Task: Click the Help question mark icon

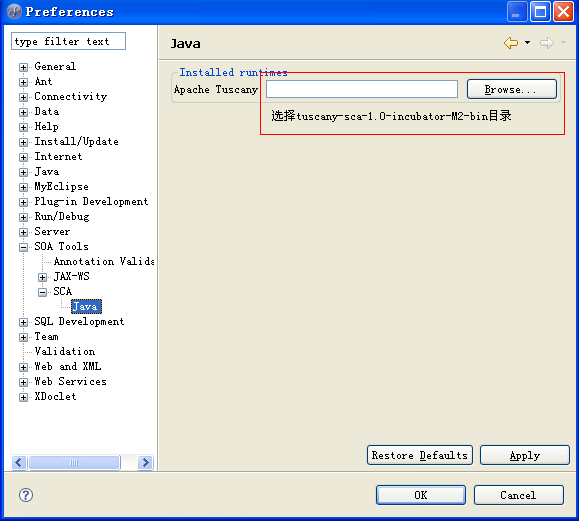Action: pos(26,495)
